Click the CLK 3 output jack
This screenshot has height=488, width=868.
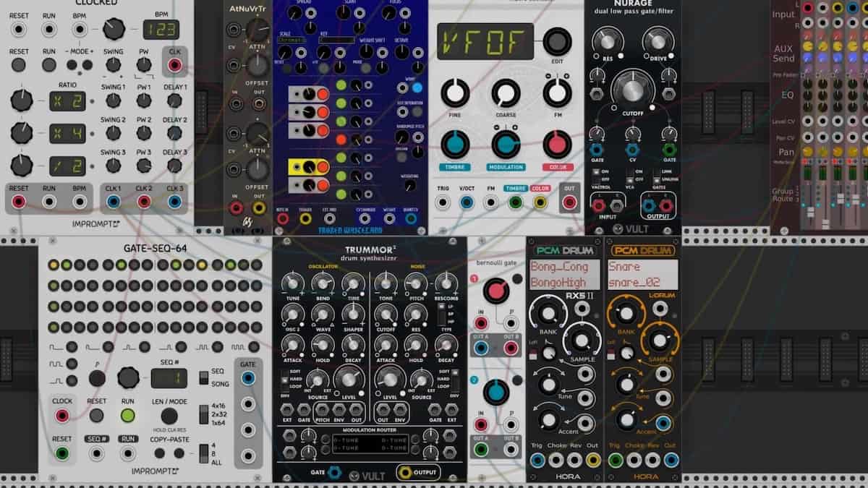[174, 202]
